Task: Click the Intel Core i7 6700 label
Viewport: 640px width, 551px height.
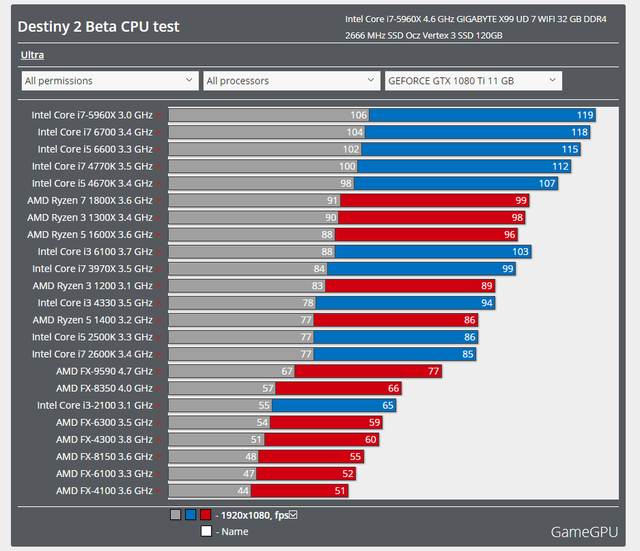Action: (95, 132)
